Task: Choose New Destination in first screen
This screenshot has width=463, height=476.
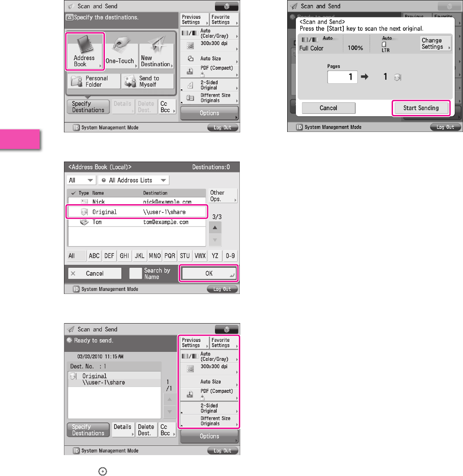Action: (157, 51)
